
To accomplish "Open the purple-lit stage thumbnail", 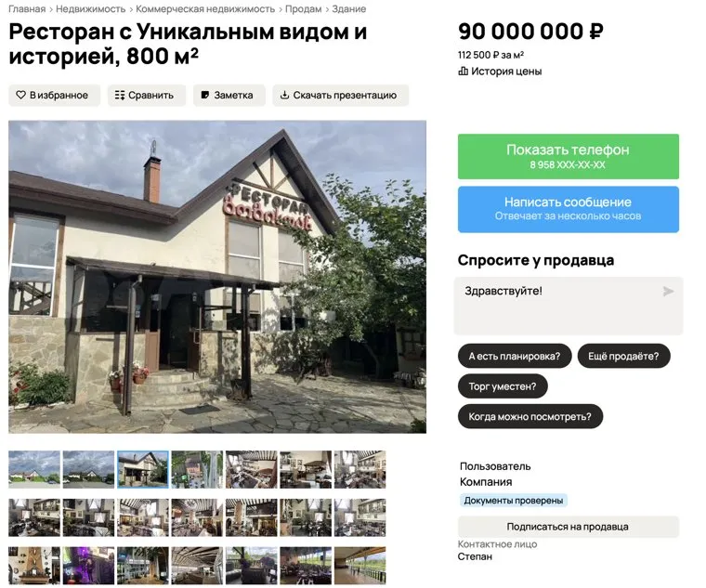I will click(x=88, y=566).
